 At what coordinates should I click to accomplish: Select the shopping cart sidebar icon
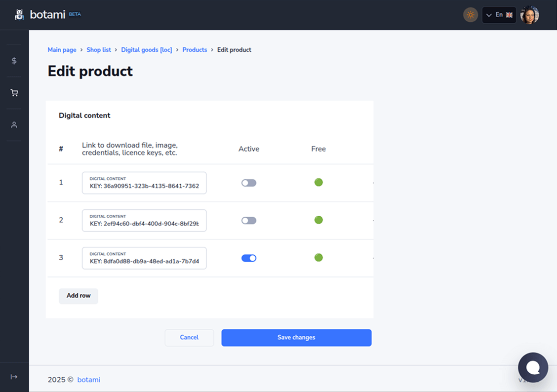tap(14, 92)
